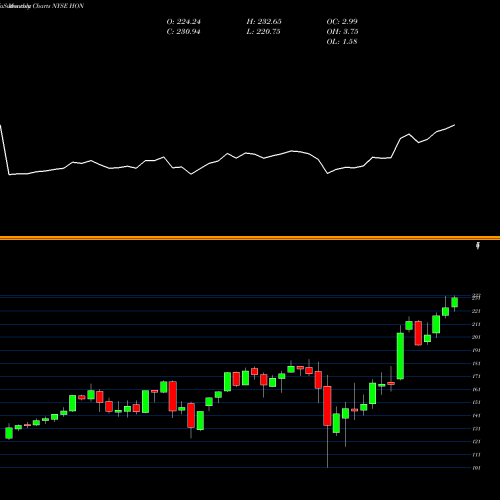Select the close value 'C: 230.94'
Image resolution: width=500 pixels, height=500 pixels.
click(184, 32)
